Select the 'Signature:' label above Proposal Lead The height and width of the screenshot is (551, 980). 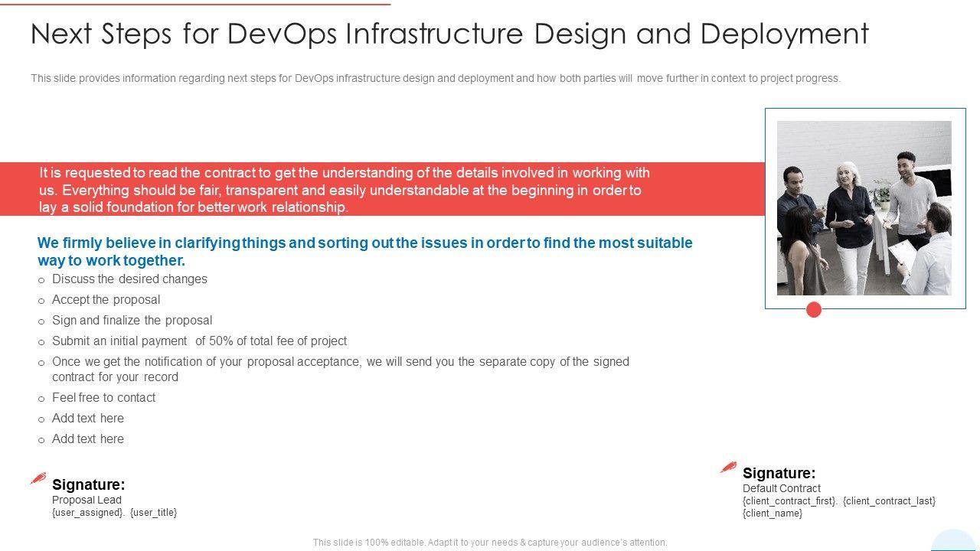(x=89, y=484)
